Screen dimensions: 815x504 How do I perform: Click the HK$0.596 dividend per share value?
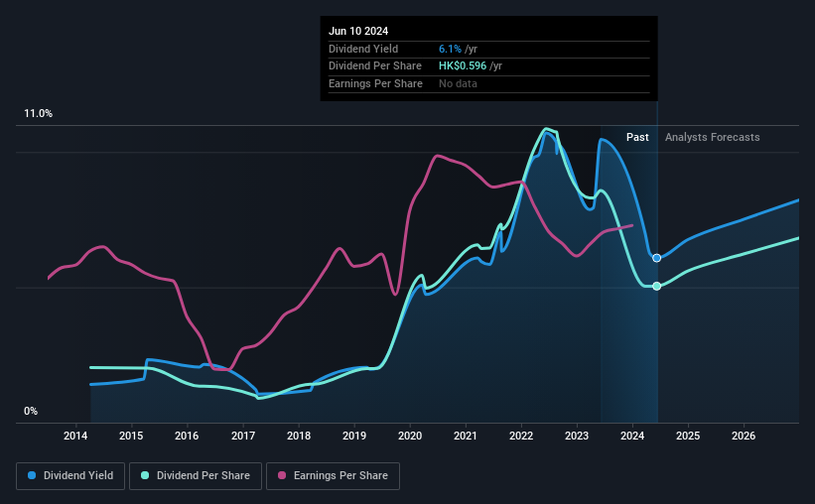(463, 66)
